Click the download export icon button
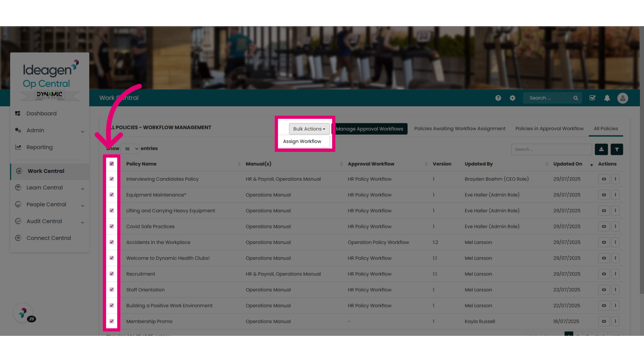Screen dimensions: 644x362 (x=601, y=149)
